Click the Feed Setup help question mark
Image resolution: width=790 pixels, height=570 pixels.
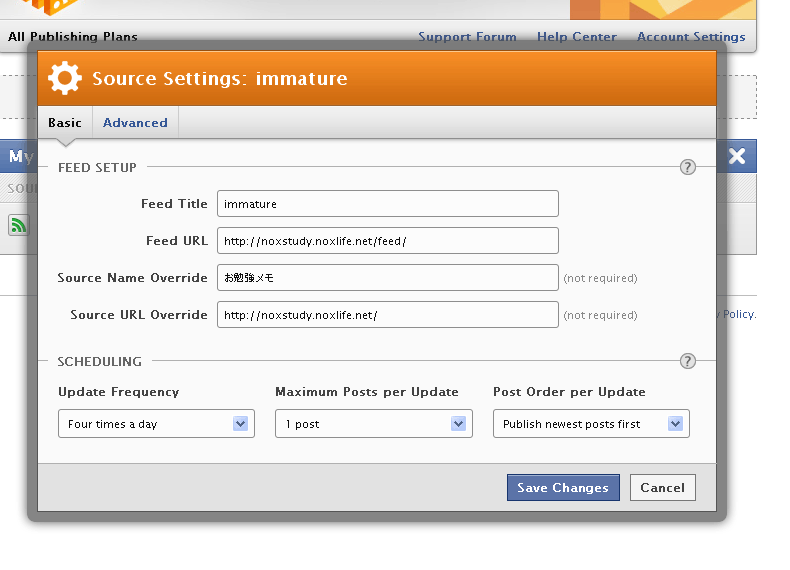coord(687,167)
